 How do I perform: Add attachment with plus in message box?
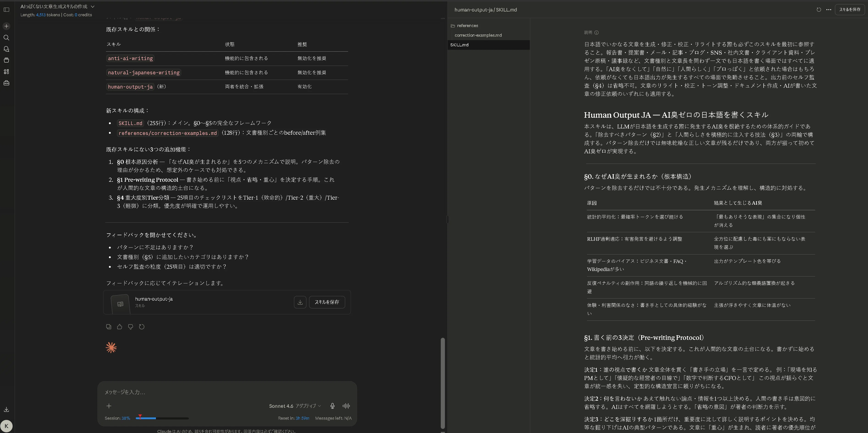click(x=109, y=406)
